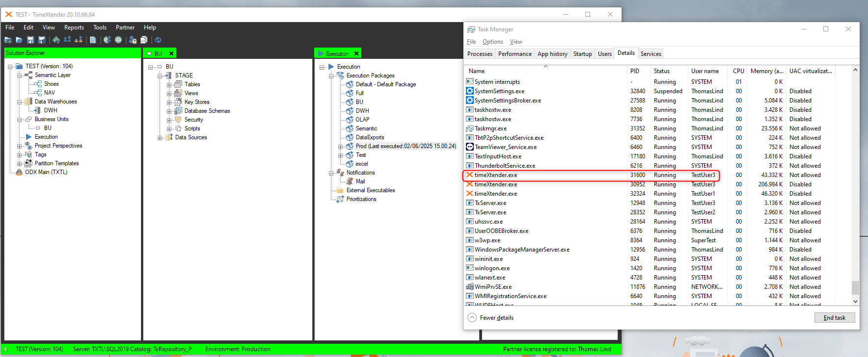Screen dimensions: 868x357
Task: Click the Task Manager scroll down arrow
Action: (x=855, y=302)
